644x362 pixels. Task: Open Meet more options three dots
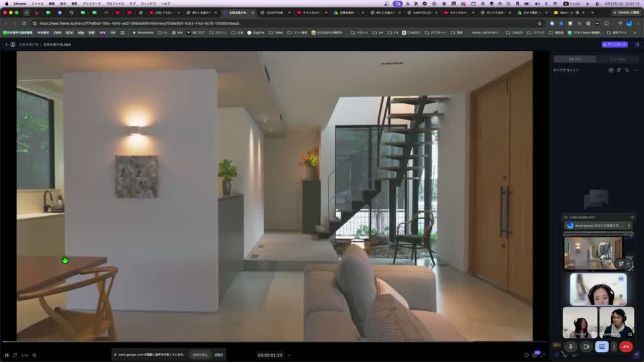614,347
